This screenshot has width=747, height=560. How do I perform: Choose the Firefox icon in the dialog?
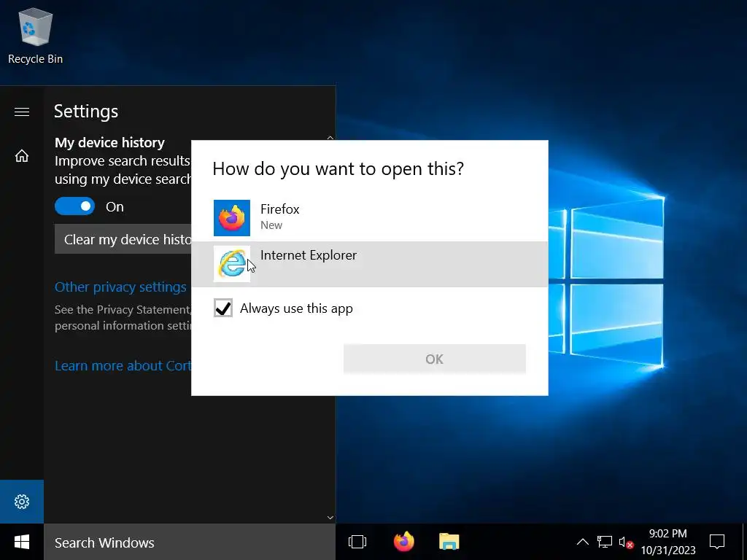tap(231, 218)
